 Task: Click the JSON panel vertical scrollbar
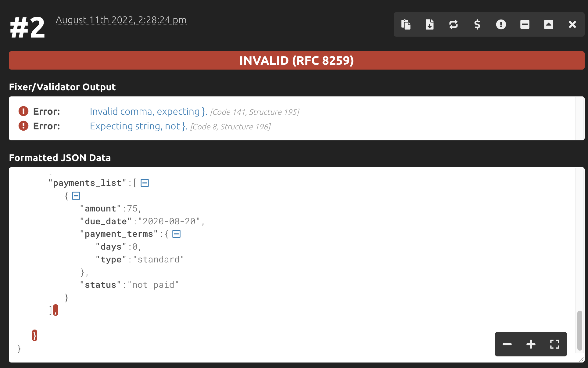click(x=579, y=330)
